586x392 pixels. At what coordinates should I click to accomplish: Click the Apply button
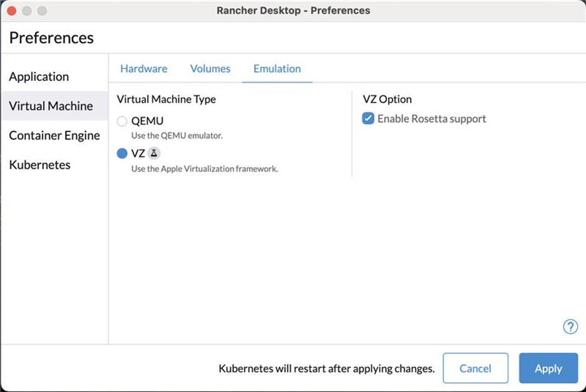(x=548, y=368)
